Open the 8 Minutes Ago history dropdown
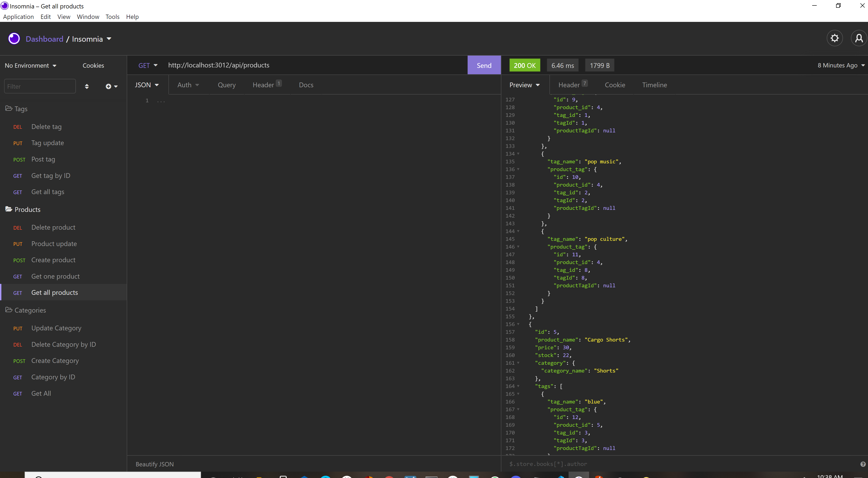The height and width of the screenshot is (478, 868). tap(841, 65)
